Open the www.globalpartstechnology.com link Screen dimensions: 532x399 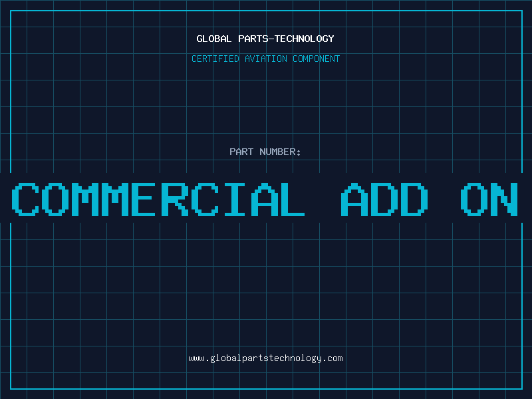pos(265,358)
